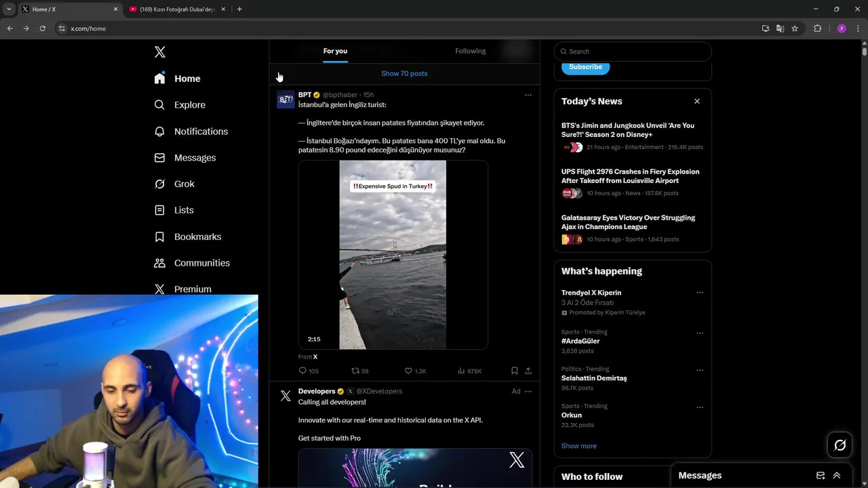Open Messages envelope in sidebar
This screenshot has height=488, width=868.
159,158
